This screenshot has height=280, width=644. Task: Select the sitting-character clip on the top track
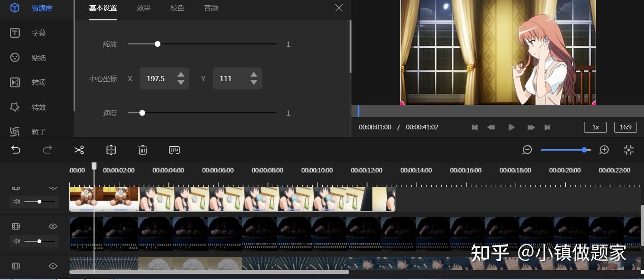click(x=104, y=199)
